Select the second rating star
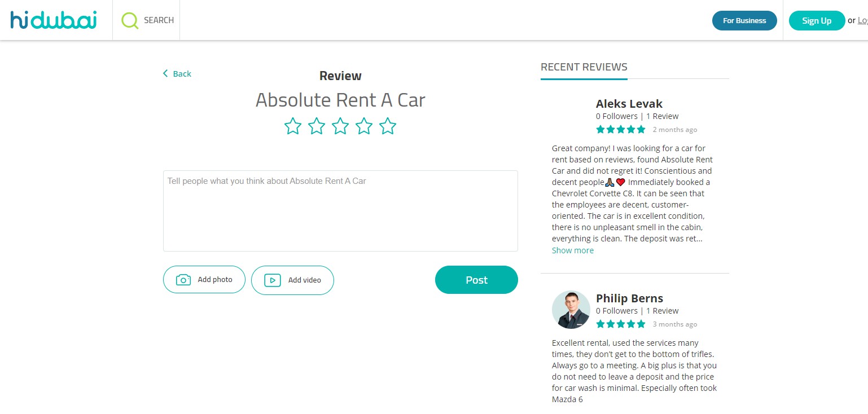Viewport: 868px width, 414px height. point(316,126)
